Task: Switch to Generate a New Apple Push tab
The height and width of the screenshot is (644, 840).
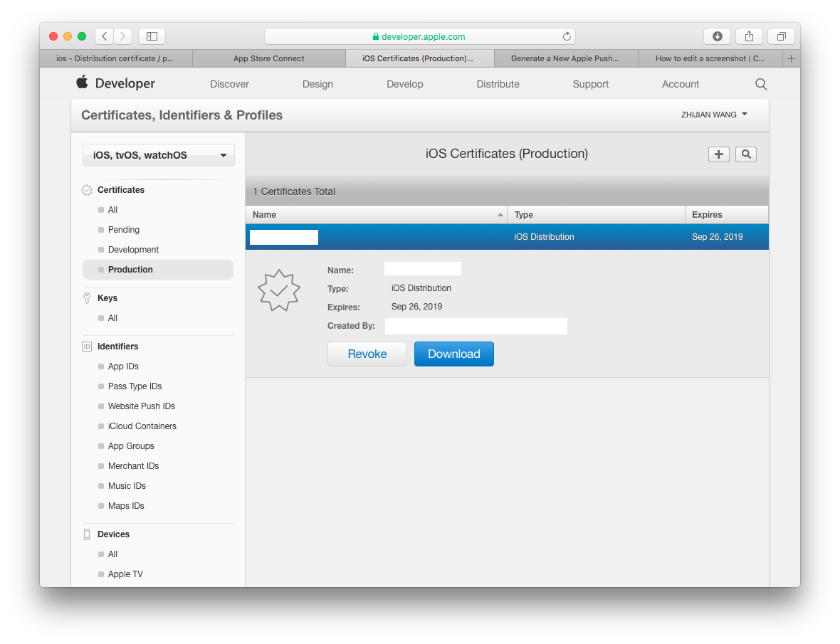Action: [565, 58]
